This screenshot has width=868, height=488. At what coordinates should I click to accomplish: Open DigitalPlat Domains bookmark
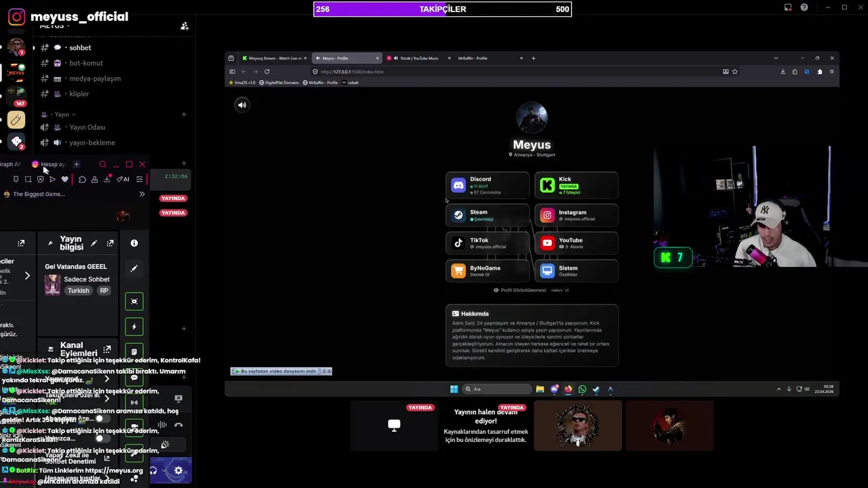point(279,83)
